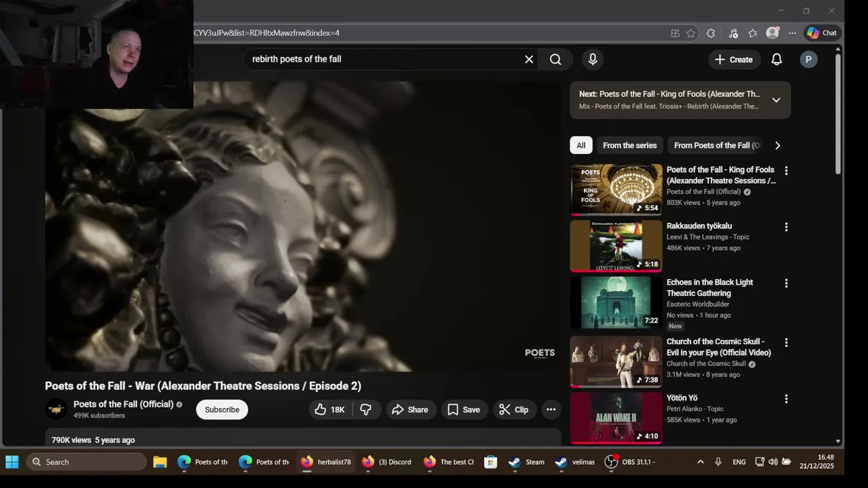Select From the series filter chip
Image resolution: width=868 pixels, height=488 pixels.
[x=630, y=145]
